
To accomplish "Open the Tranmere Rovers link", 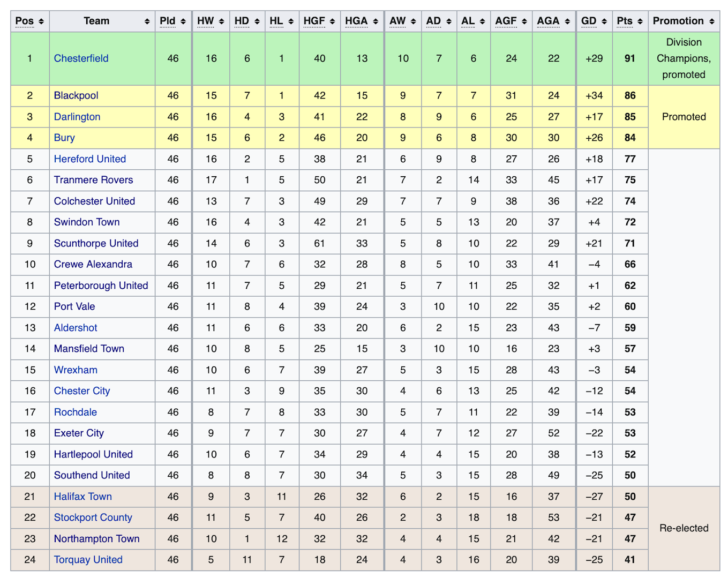I will tap(93, 180).
